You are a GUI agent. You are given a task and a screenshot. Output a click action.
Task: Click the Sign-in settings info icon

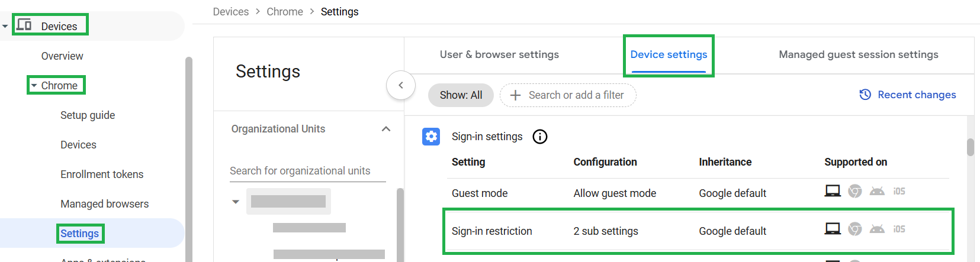[x=540, y=137]
